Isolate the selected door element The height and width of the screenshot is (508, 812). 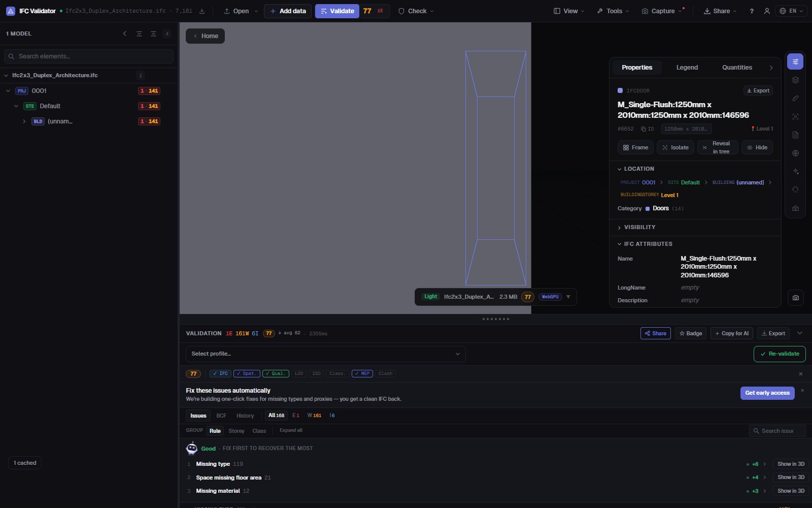[675, 147]
